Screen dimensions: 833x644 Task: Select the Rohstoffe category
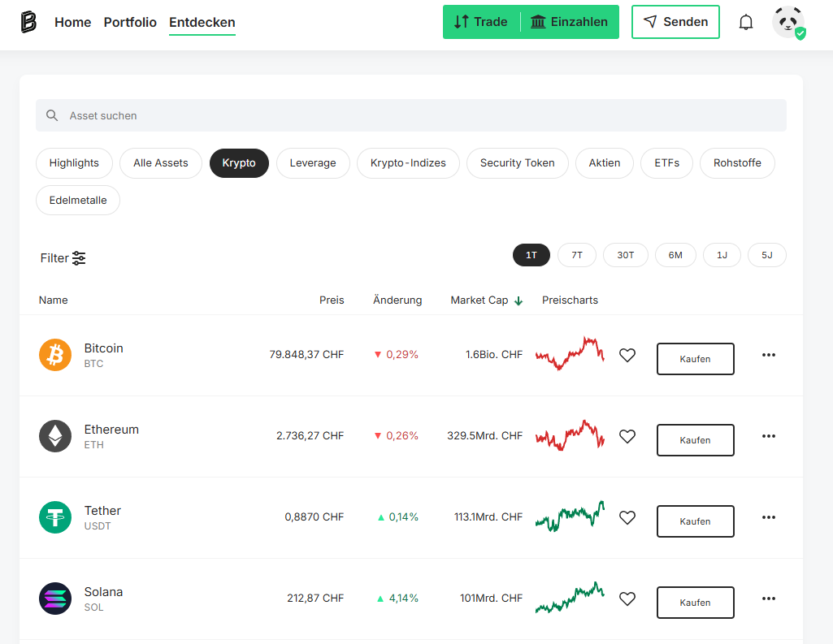[x=737, y=163]
